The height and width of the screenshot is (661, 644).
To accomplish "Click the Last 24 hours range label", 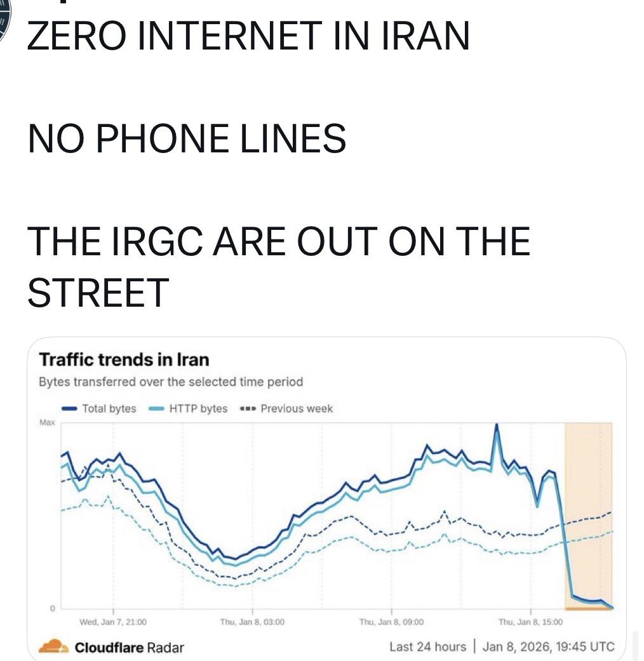I will point(427,646).
